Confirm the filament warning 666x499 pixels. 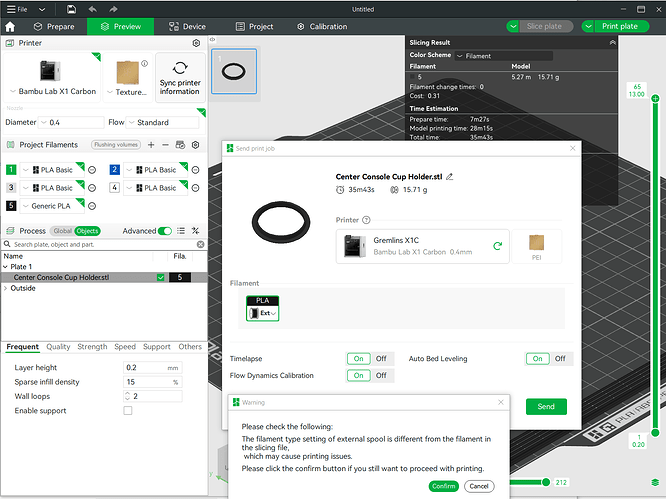(x=443, y=486)
